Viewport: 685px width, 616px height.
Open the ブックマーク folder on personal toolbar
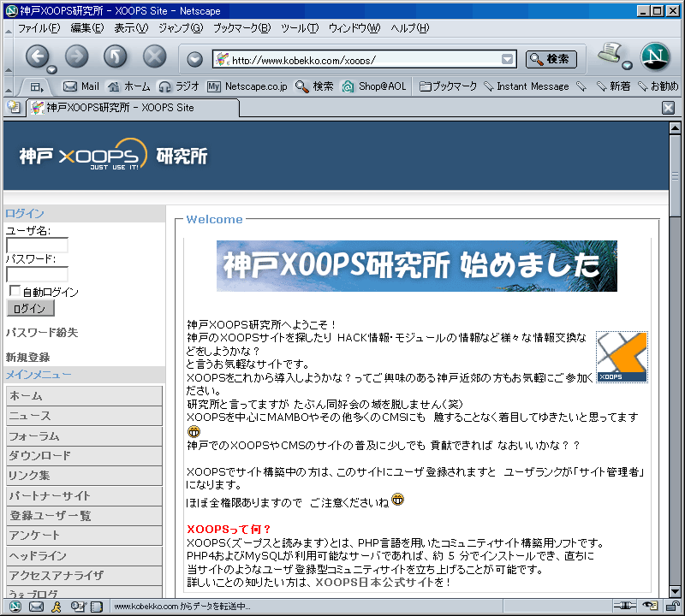(448, 86)
